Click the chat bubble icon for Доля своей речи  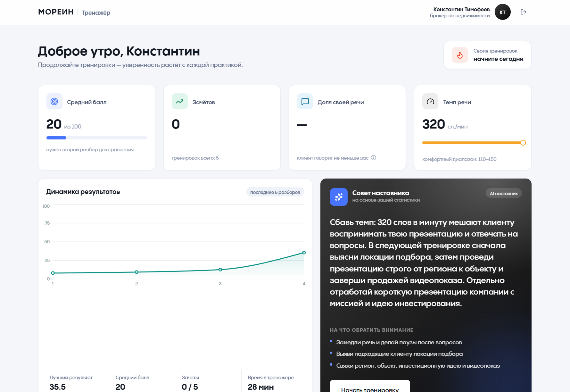click(x=305, y=102)
